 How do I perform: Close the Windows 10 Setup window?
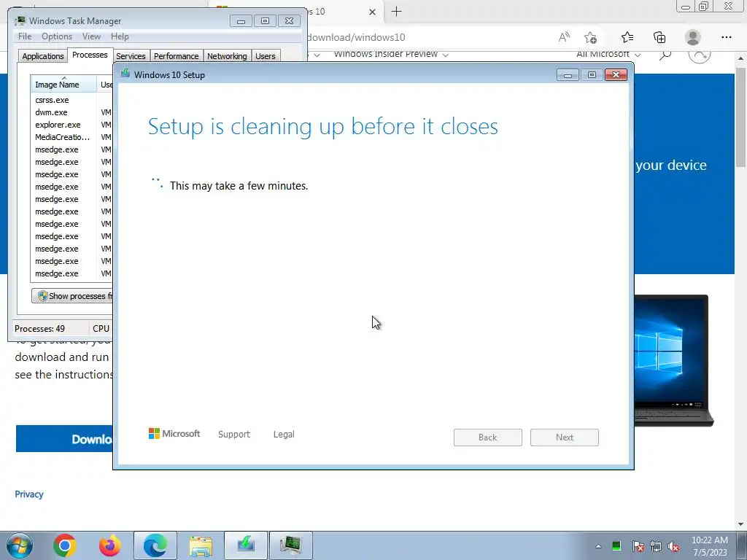[616, 75]
